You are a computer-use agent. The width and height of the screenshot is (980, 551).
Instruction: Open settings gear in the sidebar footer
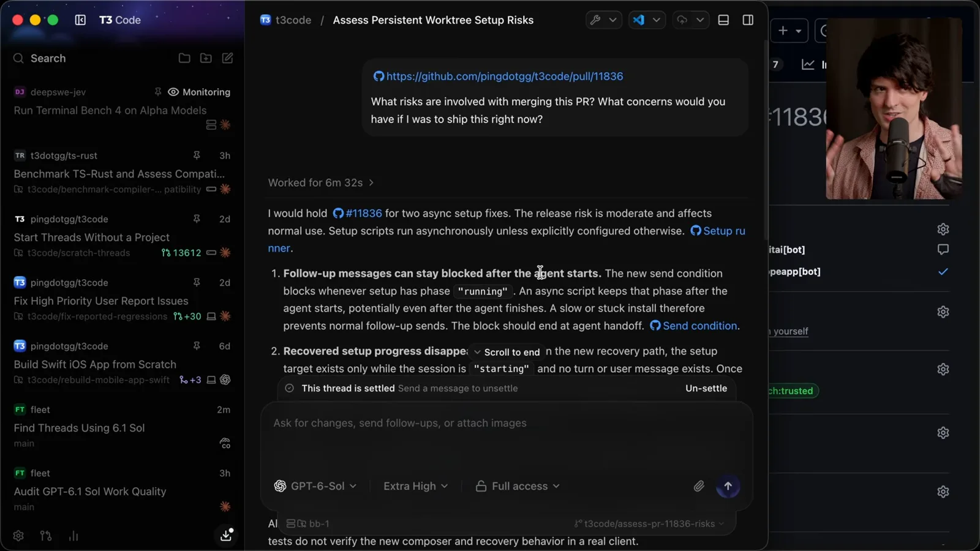(x=18, y=536)
